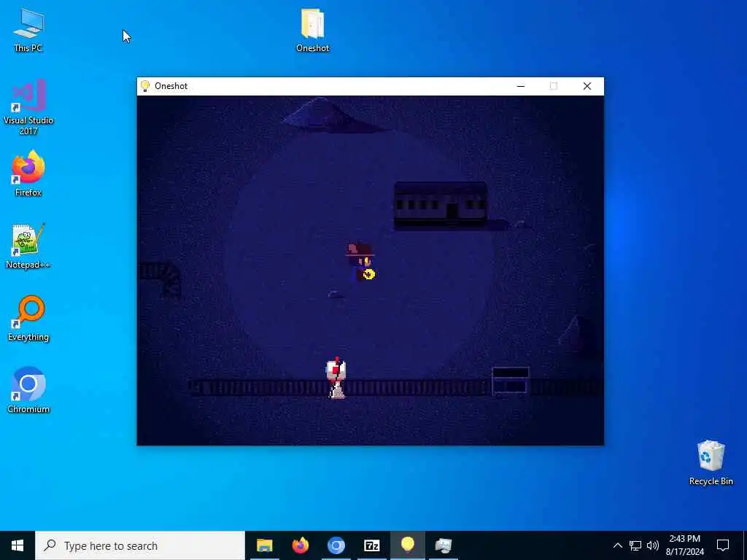Screen dimensions: 747x560
Task: Select the Recycle Bin icon
Action: 711,463
